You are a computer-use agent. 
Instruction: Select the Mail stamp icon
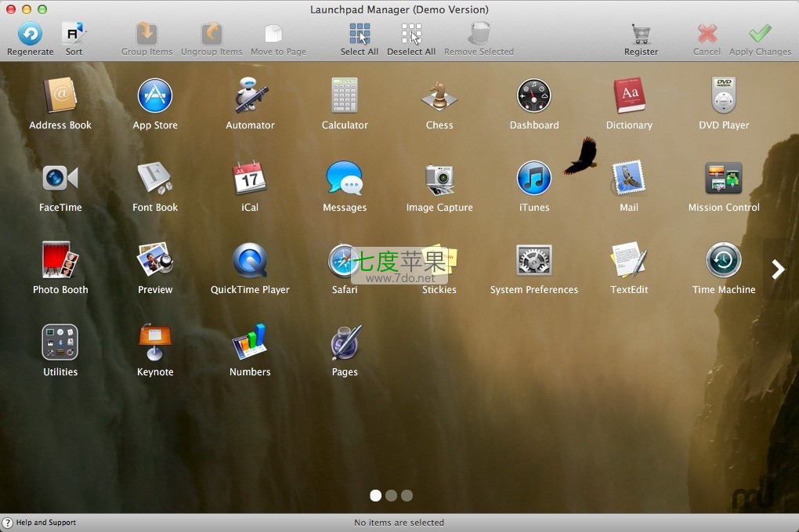click(x=629, y=178)
